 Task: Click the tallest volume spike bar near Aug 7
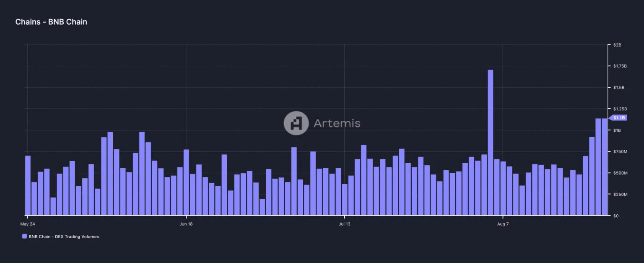click(x=491, y=143)
